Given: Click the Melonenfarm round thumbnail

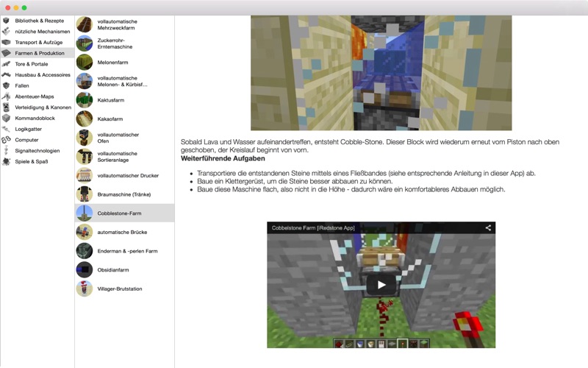Looking at the screenshot, I should 85,63.
